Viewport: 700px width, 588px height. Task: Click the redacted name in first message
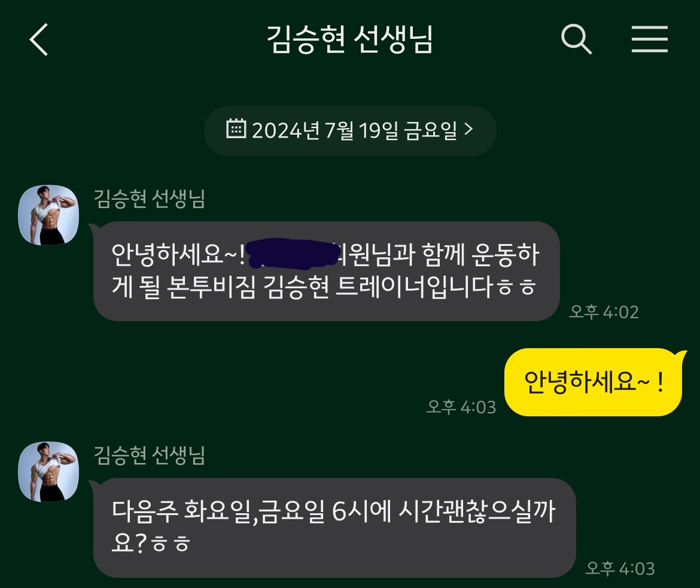291,254
